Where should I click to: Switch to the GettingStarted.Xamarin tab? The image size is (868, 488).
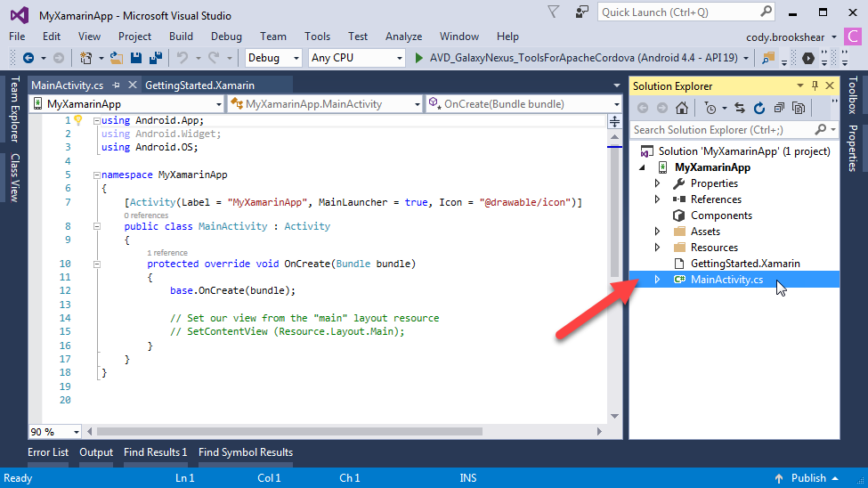(x=199, y=85)
